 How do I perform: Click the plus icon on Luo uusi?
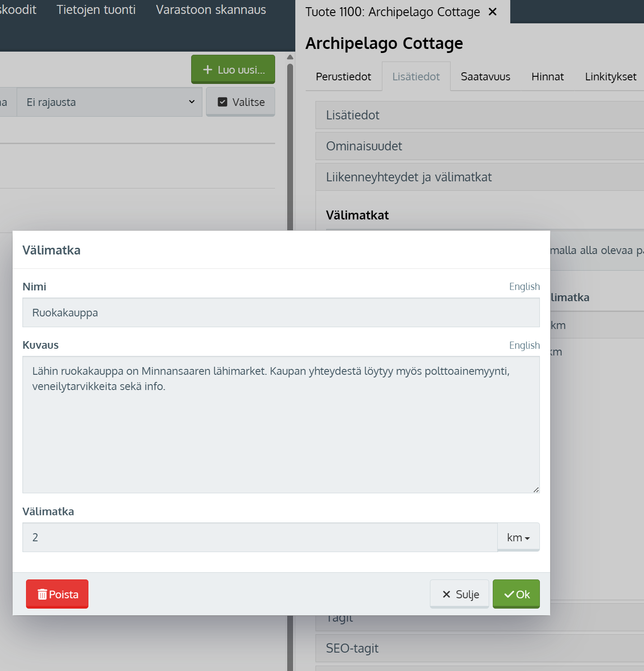(x=207, y=70)
